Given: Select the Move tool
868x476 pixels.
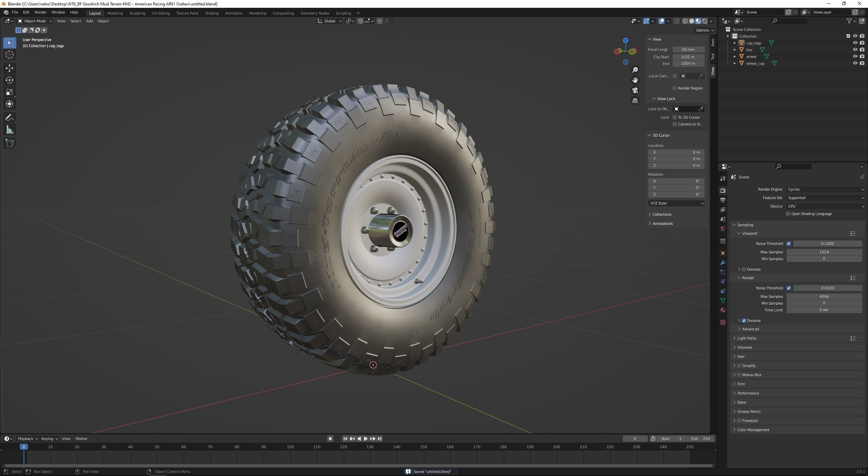Looking at the screenshot, I should point(9,68).
